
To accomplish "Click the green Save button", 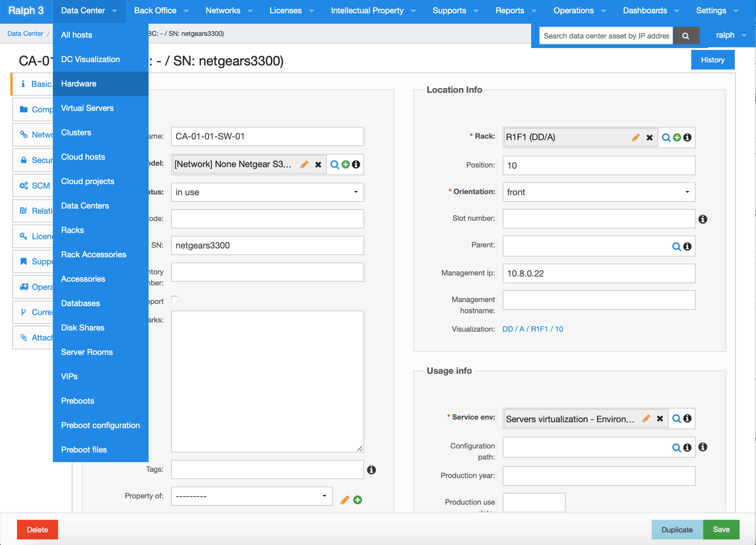I will click(721, 529).
